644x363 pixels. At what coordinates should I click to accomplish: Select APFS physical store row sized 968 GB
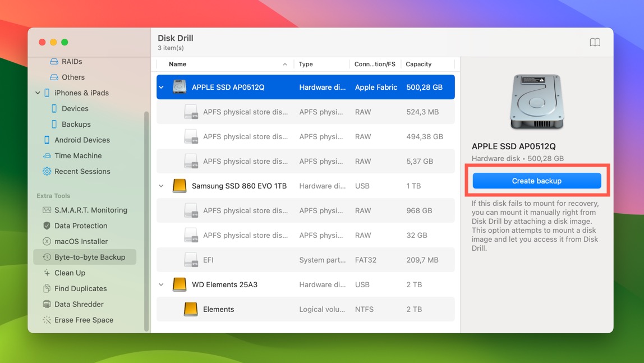pyautogui.click(x=306, y=210)
